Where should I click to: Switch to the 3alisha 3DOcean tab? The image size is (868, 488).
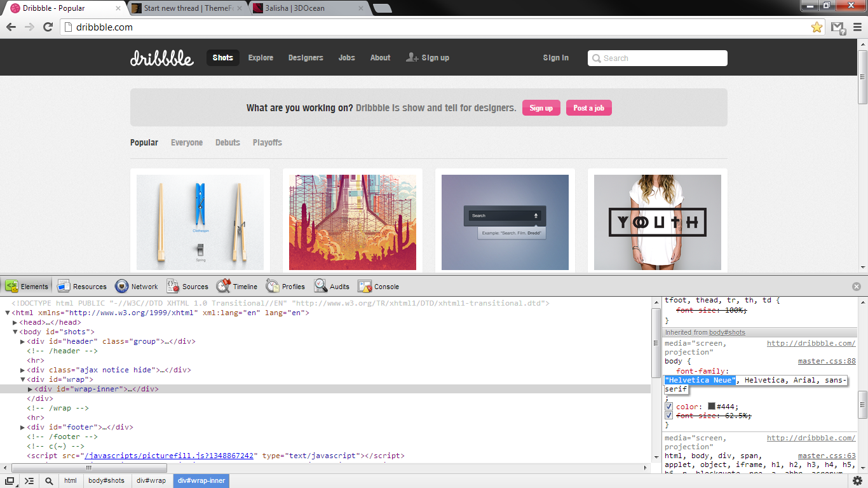(308, 8)
